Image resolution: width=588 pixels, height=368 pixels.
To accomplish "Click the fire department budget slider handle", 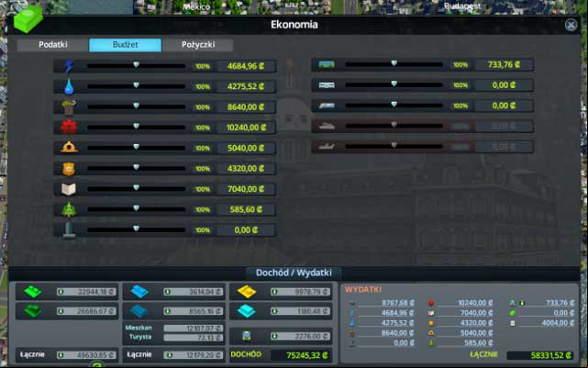I will 136,147.
